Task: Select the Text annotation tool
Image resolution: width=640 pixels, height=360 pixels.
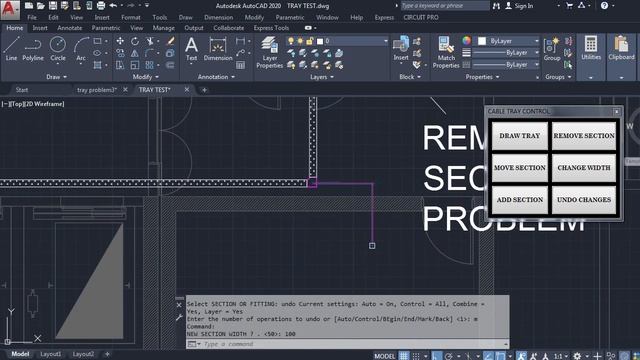Action: (x=191, y=49)
